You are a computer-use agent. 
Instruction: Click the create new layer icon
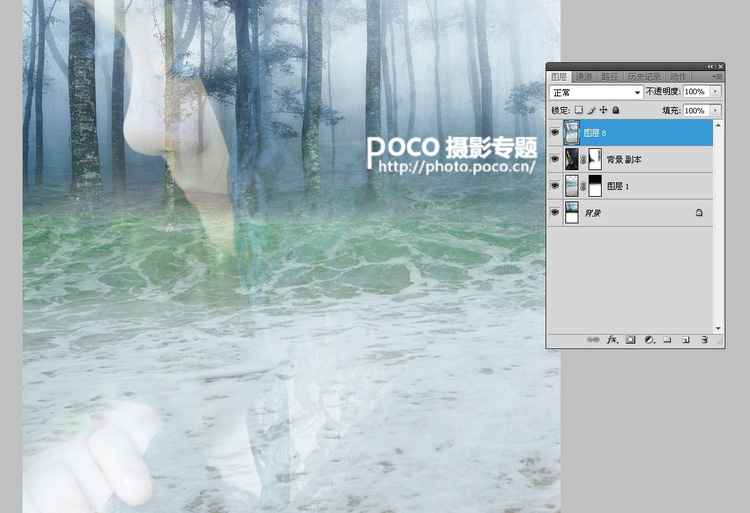pos(686,340)
